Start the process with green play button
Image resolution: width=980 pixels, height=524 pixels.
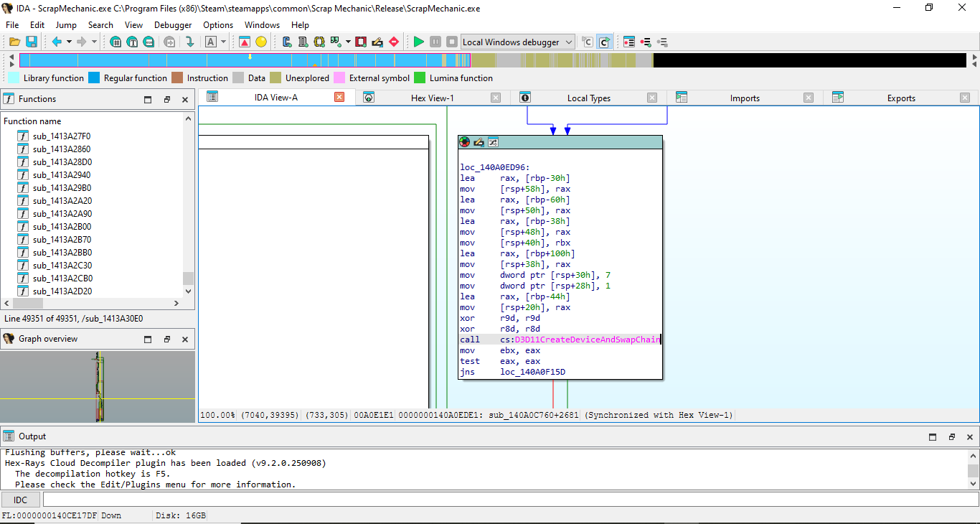click(419, 42)
